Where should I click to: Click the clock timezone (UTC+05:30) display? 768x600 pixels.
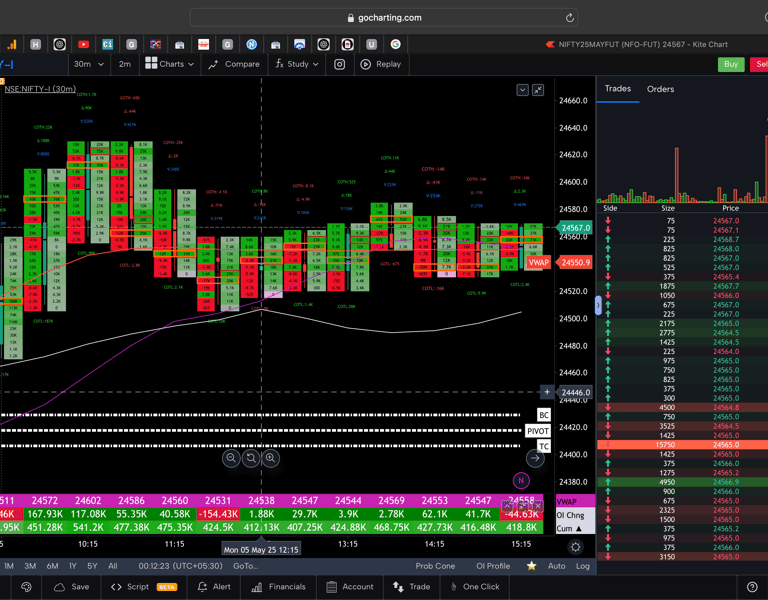tap(180, 566)
